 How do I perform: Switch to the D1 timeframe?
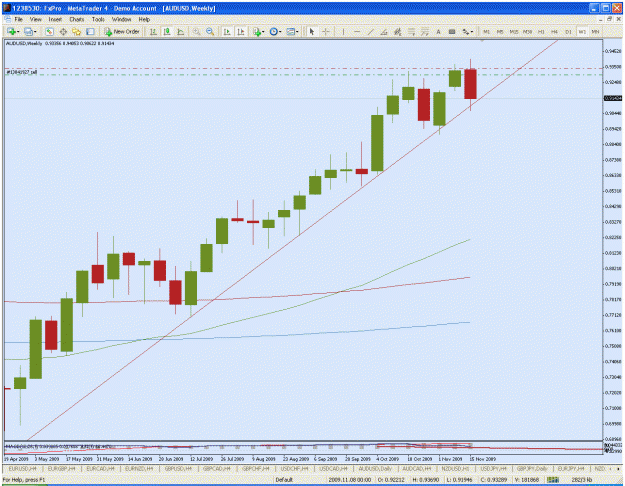point(568,31)
